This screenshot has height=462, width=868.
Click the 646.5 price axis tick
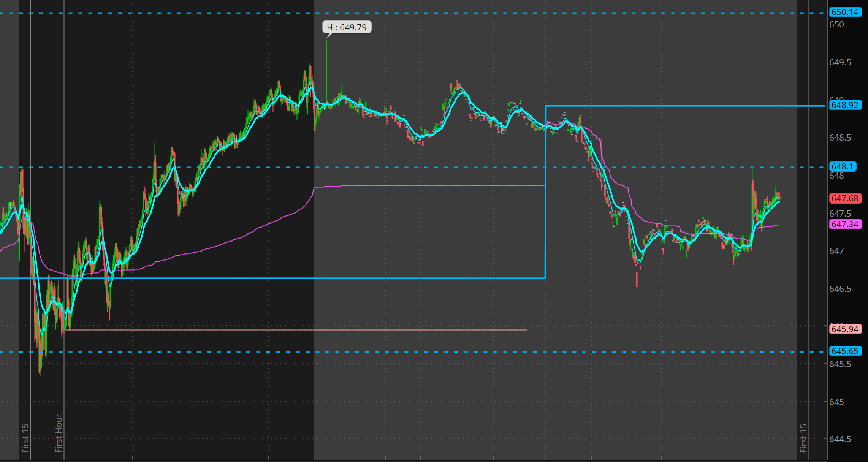coord(840,289)
